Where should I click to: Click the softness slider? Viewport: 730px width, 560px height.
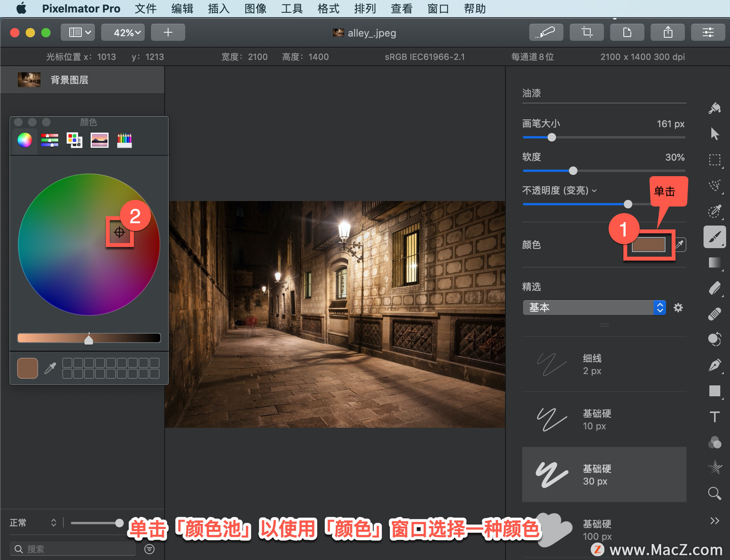pyautogui.click(x=604, y=171)
